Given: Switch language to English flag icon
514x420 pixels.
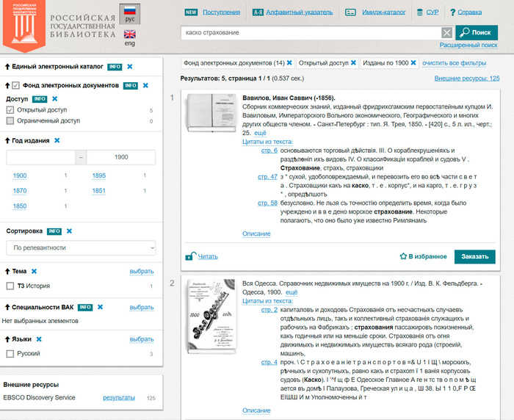Looking at the screenshot, I should 130,34.
